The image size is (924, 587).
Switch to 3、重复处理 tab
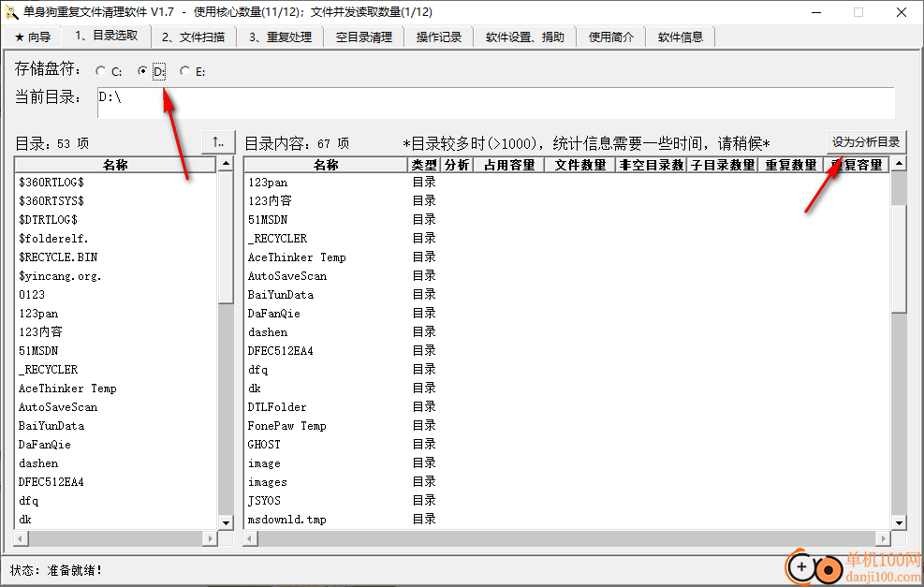[x=281, y=37]
